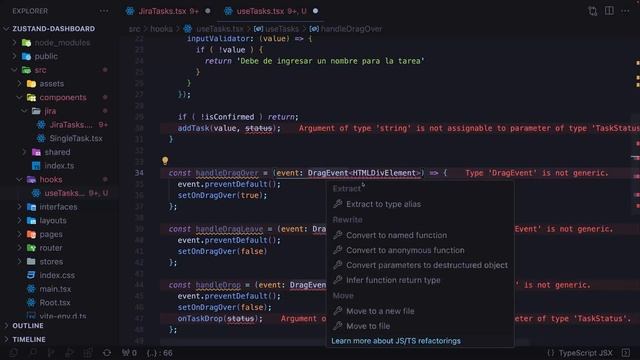
Task: Click the bracket count 66 status item
Action: pos(159,353)
